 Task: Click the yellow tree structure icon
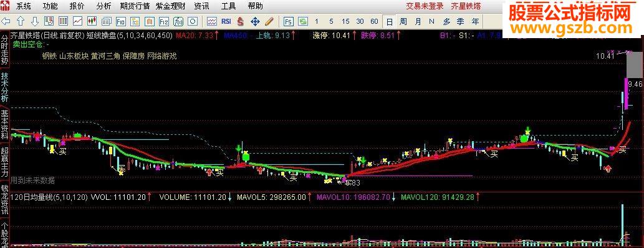click(x=135, y=21)
